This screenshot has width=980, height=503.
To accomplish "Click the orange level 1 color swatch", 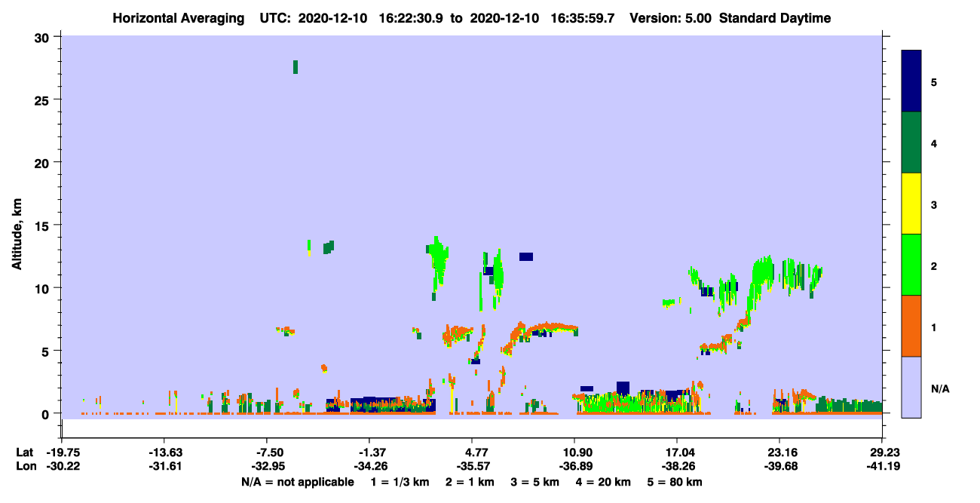I will click(x=911, y=326).
